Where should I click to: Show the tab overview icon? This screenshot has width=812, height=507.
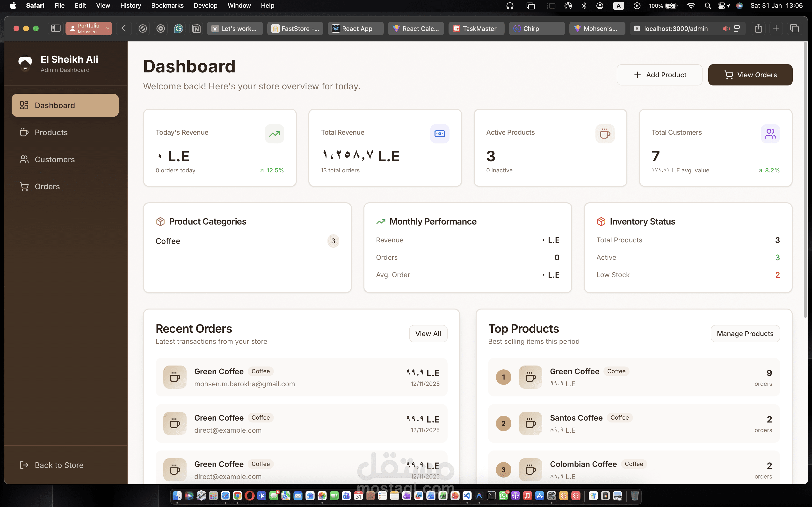point(794,28)
